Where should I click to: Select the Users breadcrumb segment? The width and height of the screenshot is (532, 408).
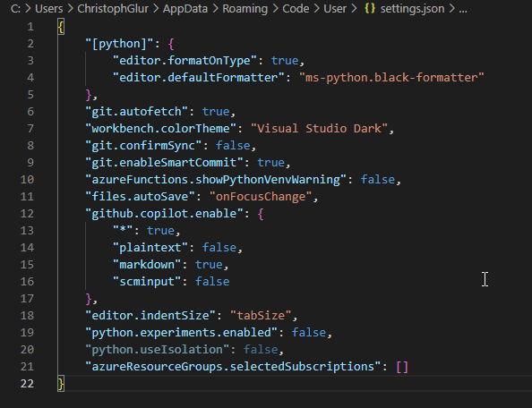(x=49, y=8)
